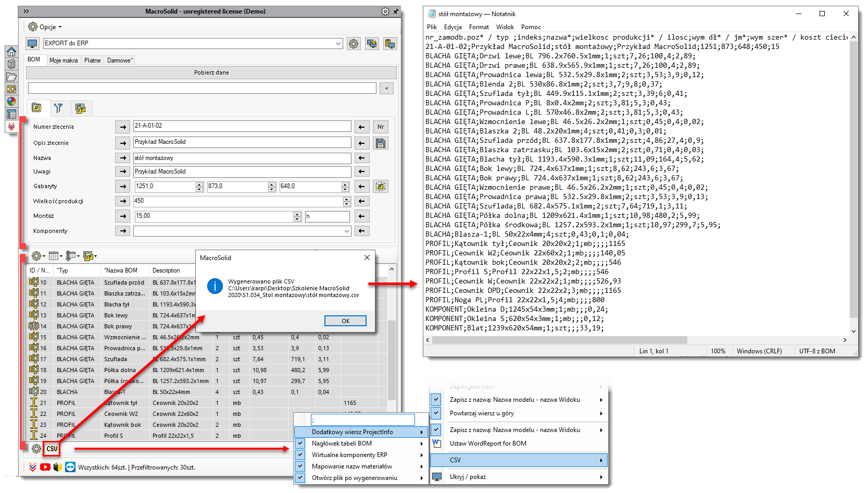Open export components dropdown above BOM list
This screenshot has height=493, width=868.
pyautogui.click(x=90, y=256)
